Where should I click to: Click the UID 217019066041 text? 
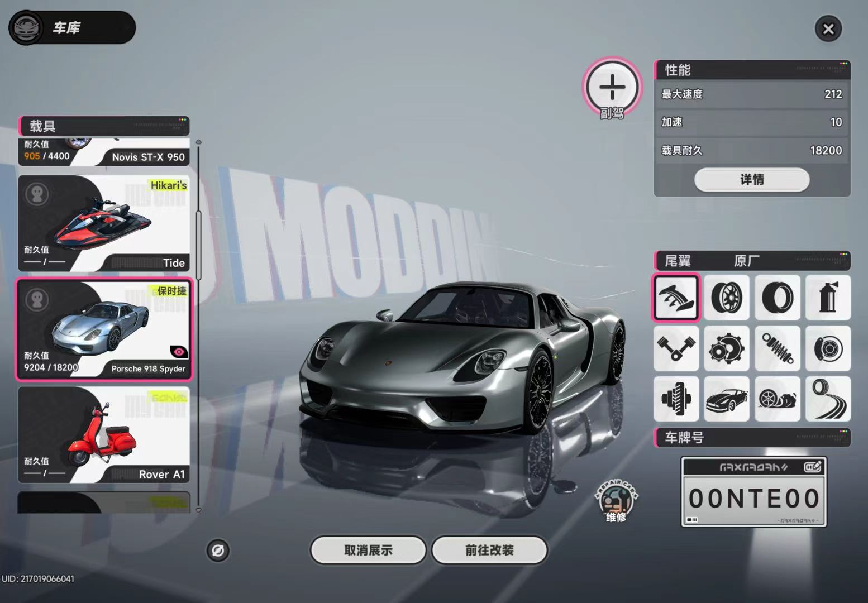pos(38,579)
